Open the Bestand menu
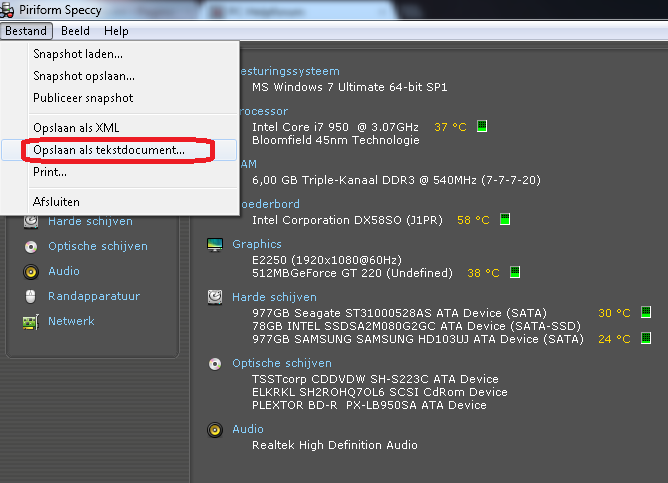Screen dimensions: 668x483 tap(26, 31)
